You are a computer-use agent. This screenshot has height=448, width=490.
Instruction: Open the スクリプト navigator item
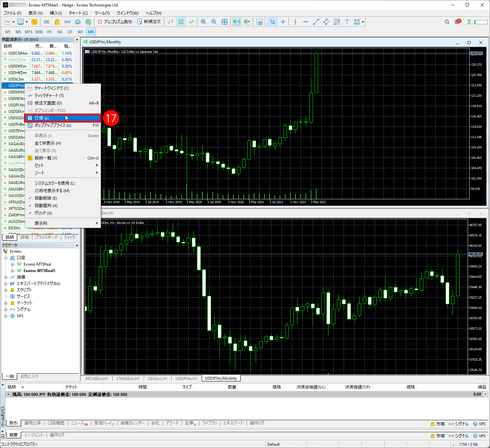click(24, 290)
